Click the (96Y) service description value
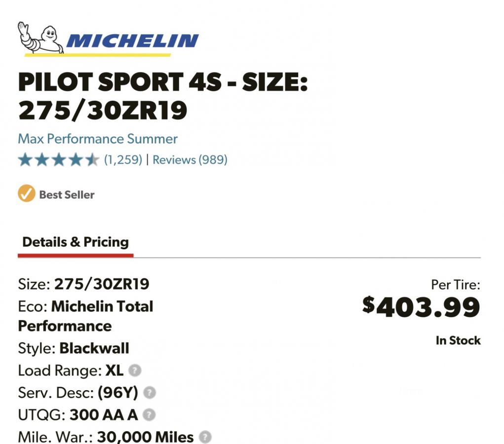Viewport: 504px width, 444px height. tap(118, 393)
